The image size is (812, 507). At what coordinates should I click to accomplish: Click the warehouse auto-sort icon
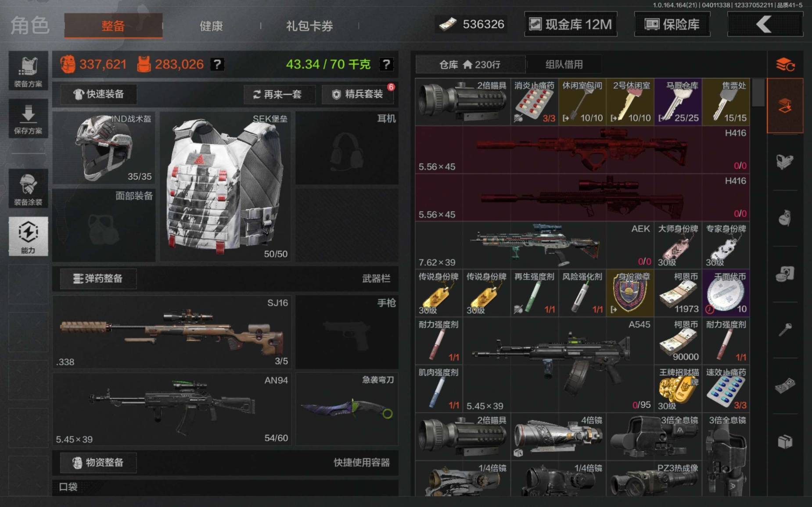click(x=785, y=65)
